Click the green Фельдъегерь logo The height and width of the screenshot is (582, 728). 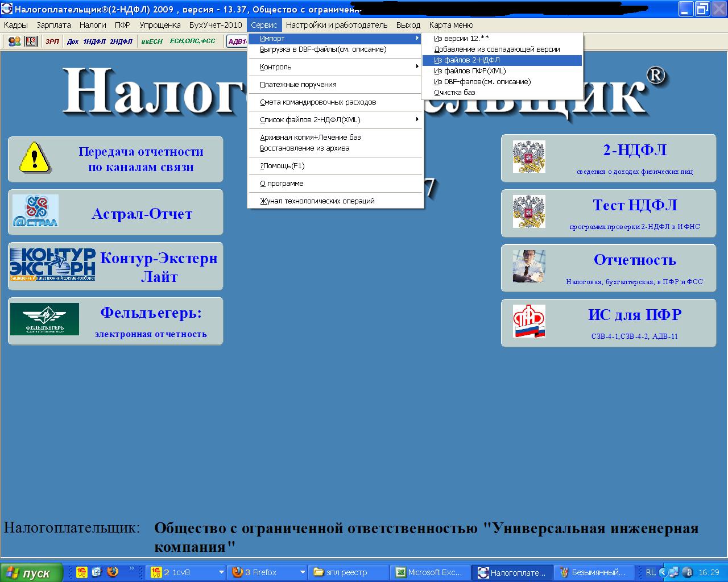tap(44, 319)
